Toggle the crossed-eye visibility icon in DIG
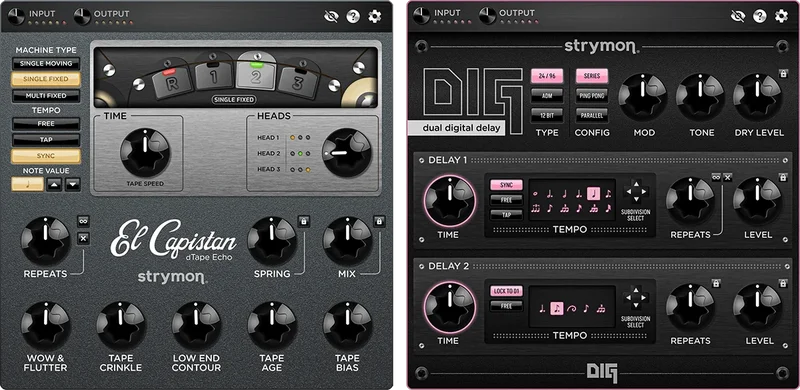The height and width of the screenshot is (390, 800). (738, 16)
